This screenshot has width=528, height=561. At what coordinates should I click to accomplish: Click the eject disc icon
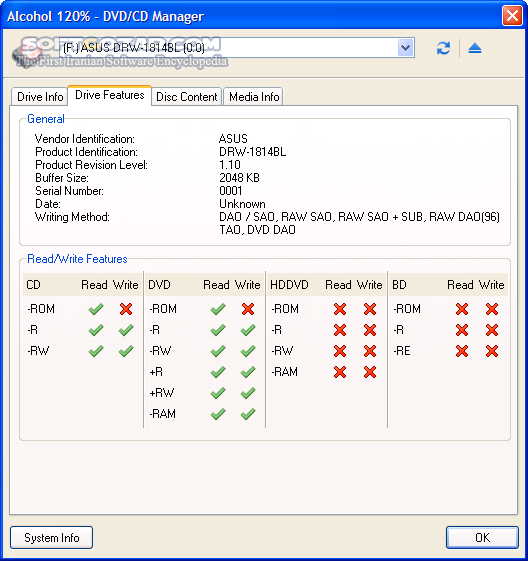pos(475,48)
